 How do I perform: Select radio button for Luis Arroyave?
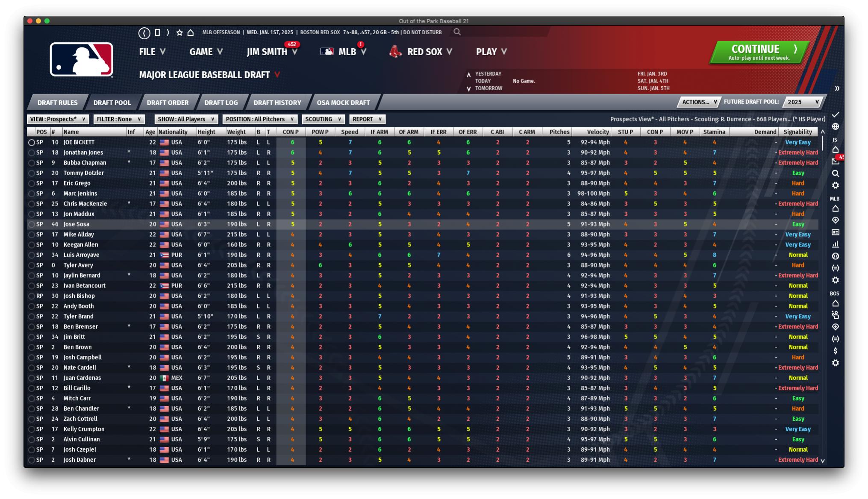[x=31, y=255]
